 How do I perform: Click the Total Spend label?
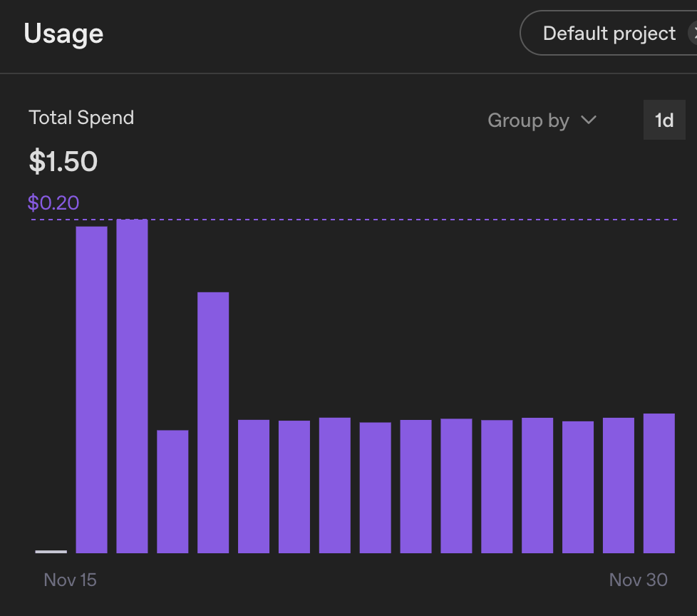[x=81, y=118]
